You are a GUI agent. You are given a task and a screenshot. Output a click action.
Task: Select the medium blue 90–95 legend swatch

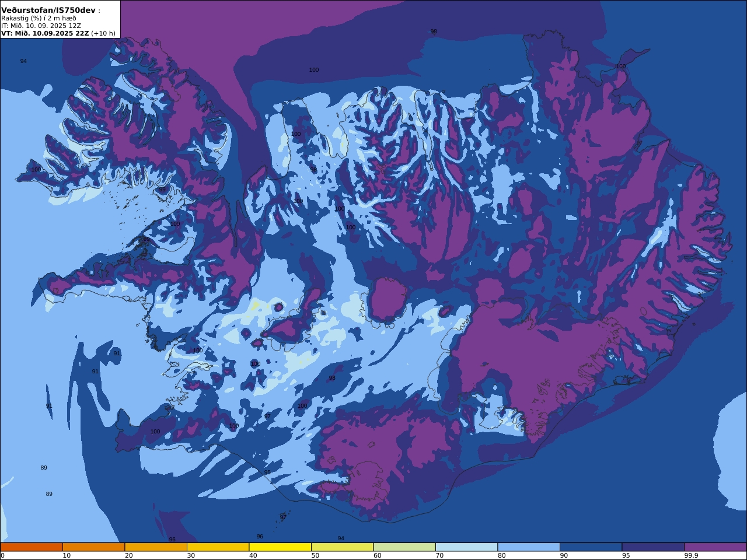(x=591, y=547)
